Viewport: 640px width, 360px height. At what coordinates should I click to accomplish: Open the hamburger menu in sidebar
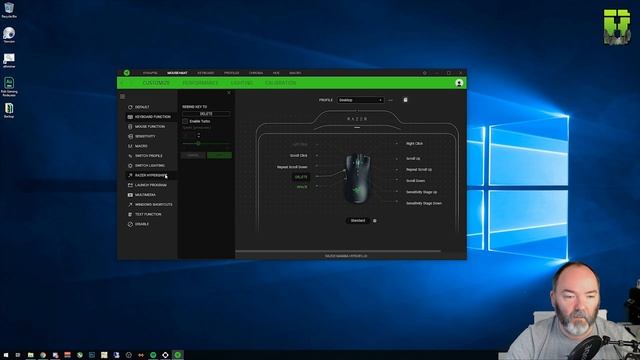click(122, 96)
